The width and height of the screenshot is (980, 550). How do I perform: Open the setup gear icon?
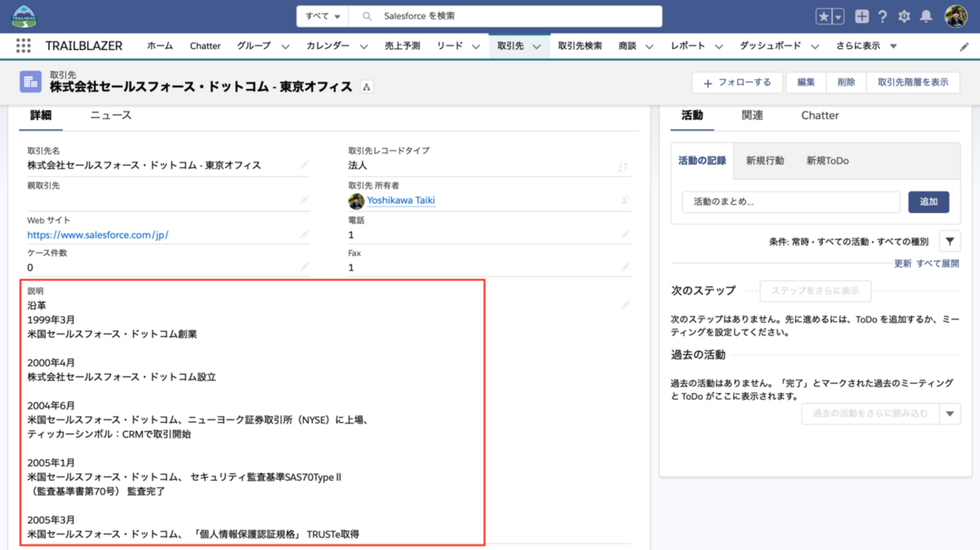[x=904, y=17]
